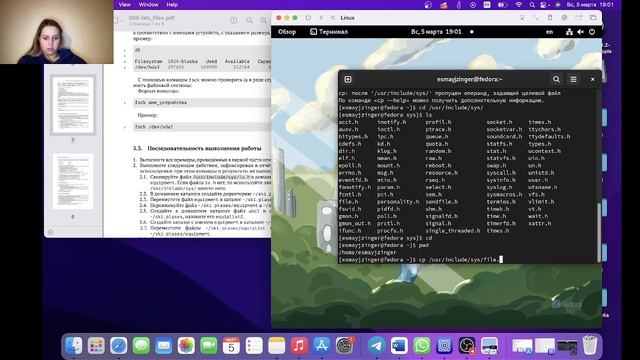Screen dimensions: 640x360
Task: Open the View menu in the menu bar
Action: tap(124, 5)
